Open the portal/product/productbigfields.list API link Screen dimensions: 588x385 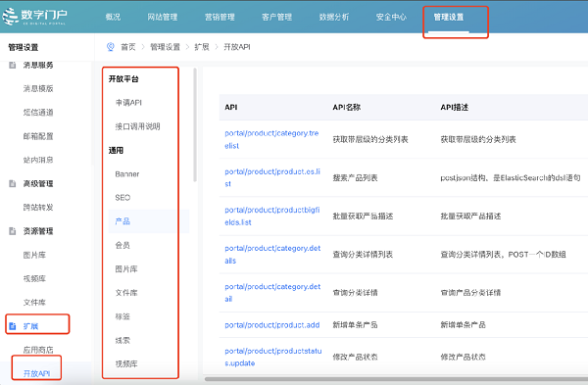272,216
